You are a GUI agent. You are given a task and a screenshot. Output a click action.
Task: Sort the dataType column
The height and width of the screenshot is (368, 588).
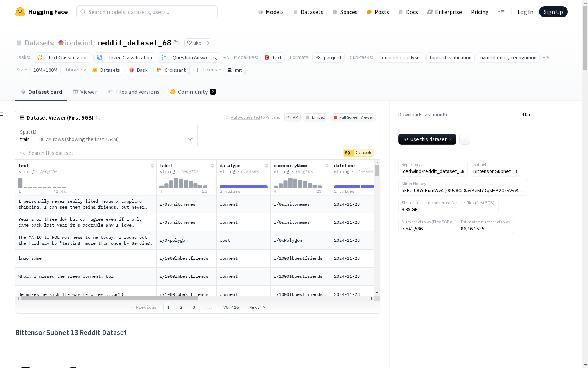tap(266, 166)
